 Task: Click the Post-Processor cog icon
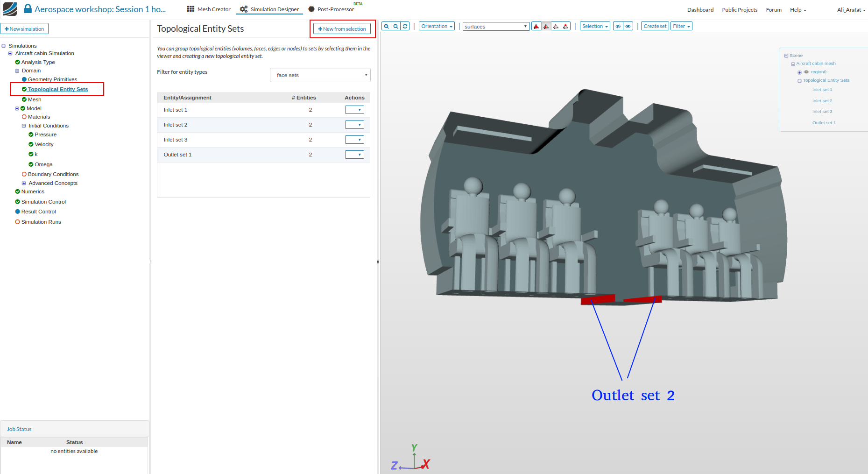(311, 9)
